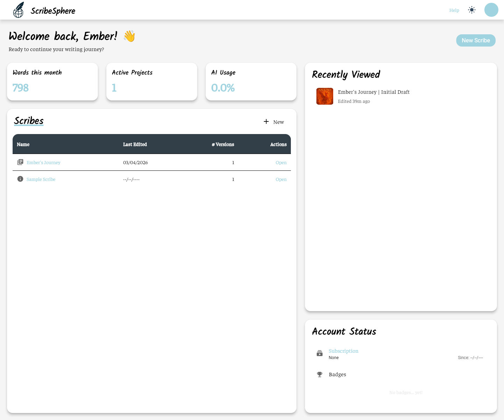
Task: Click Open in the Ember's Journey row
Action: click(281, 162)
